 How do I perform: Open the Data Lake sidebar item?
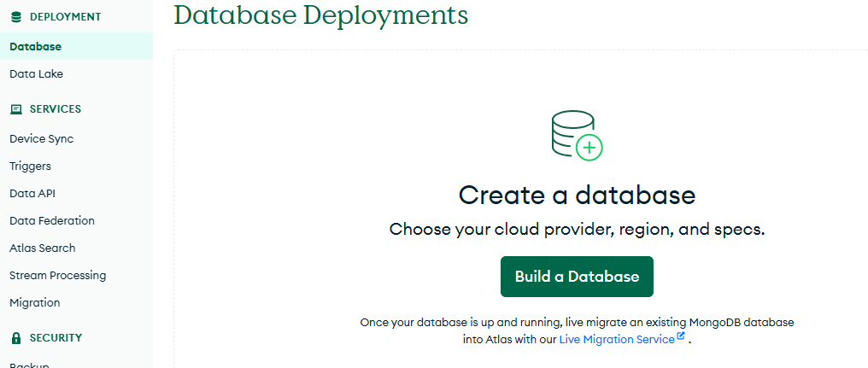(76, 73)
